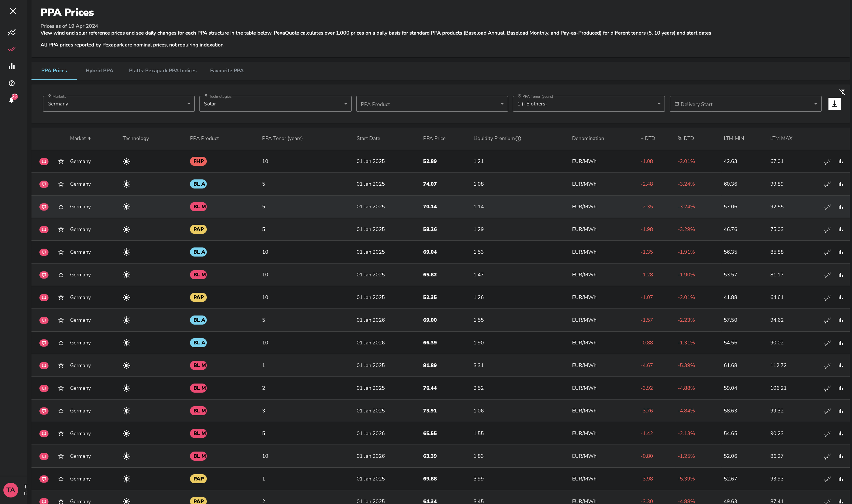
Task: Open the Technologies dropdown showing Solar
Action: (x=275, y=104)
